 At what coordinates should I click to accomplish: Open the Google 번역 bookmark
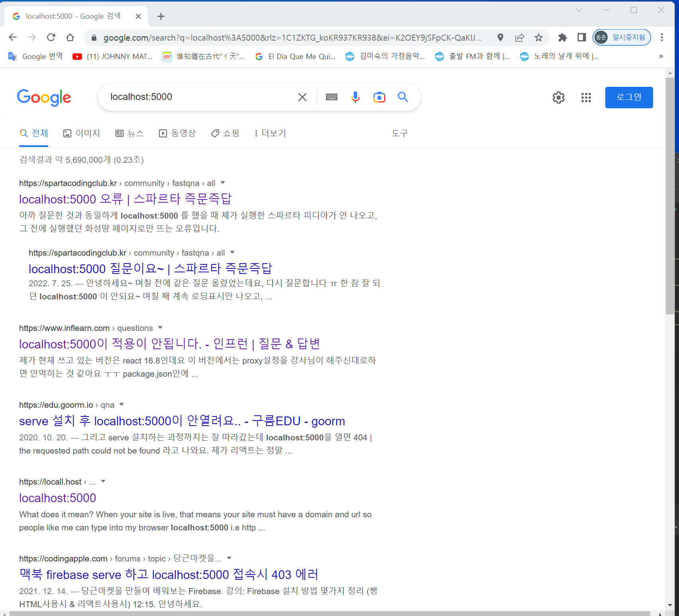[35, 57]
